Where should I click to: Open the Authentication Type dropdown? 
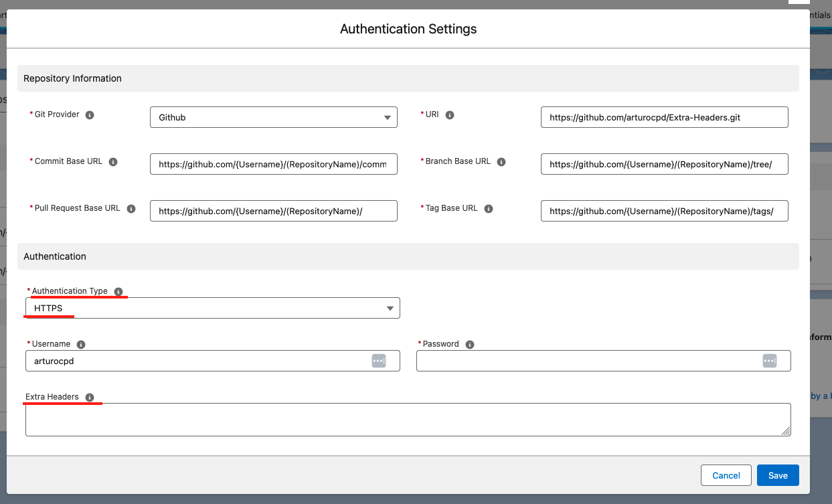(212, 308)
